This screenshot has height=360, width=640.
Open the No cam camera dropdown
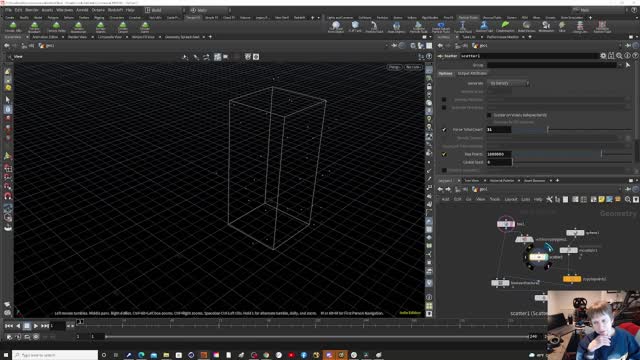pyautogui.click(x=413, y=67)
